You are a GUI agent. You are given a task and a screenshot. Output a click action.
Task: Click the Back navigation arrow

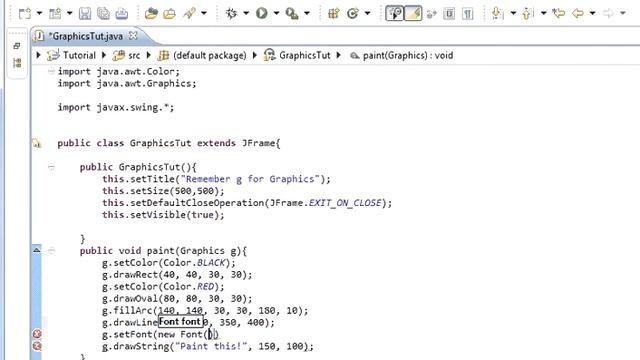(578, 13)
